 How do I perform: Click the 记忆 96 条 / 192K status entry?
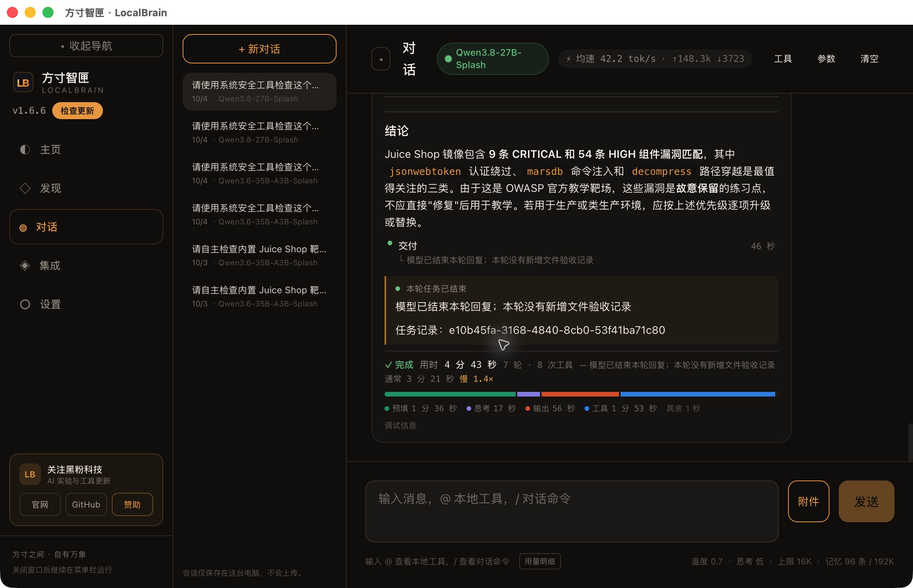click(x=860, y=561)
